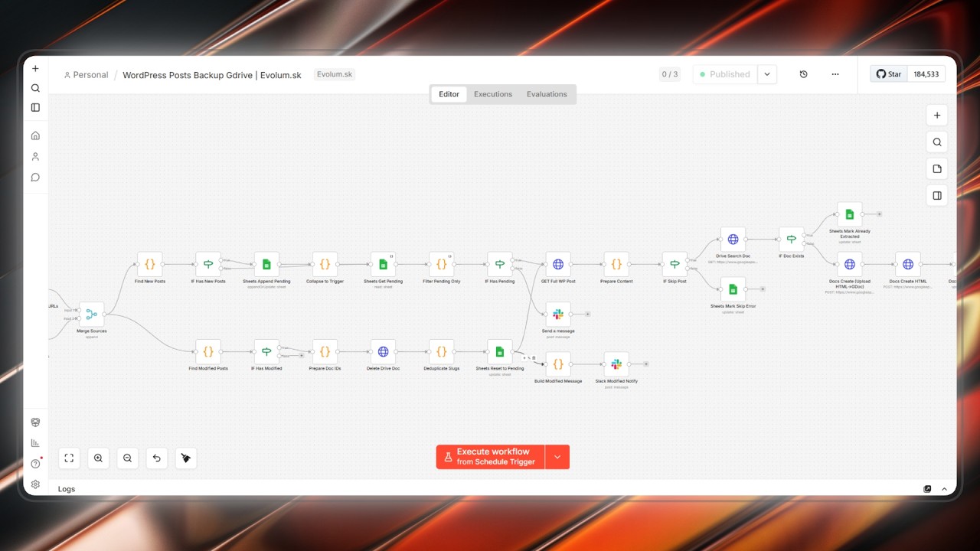Zoom out on the canvas
This screenshot has width=980, height=551.
click(127, 458)
